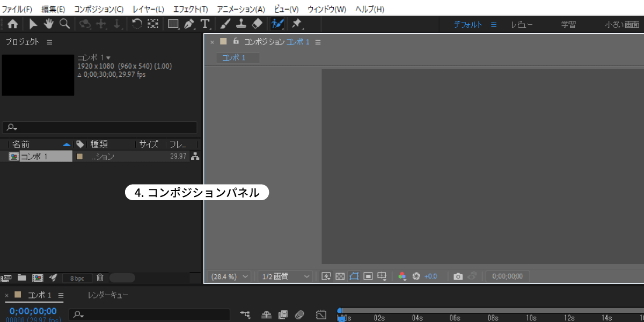Open the エフェクト(T) menu
644x322 pixels.
pos(191,10)
